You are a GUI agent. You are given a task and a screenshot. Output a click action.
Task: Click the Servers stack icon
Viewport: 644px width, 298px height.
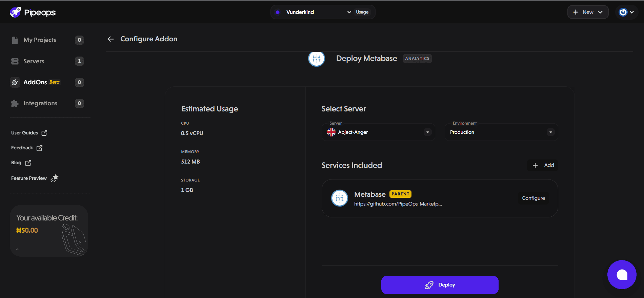pos(15,61)
